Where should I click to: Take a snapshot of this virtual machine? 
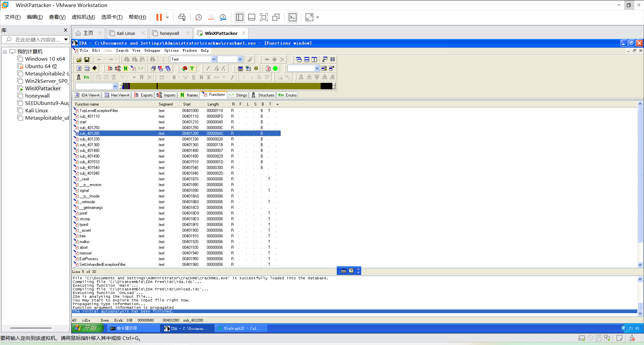coord(199,17)
